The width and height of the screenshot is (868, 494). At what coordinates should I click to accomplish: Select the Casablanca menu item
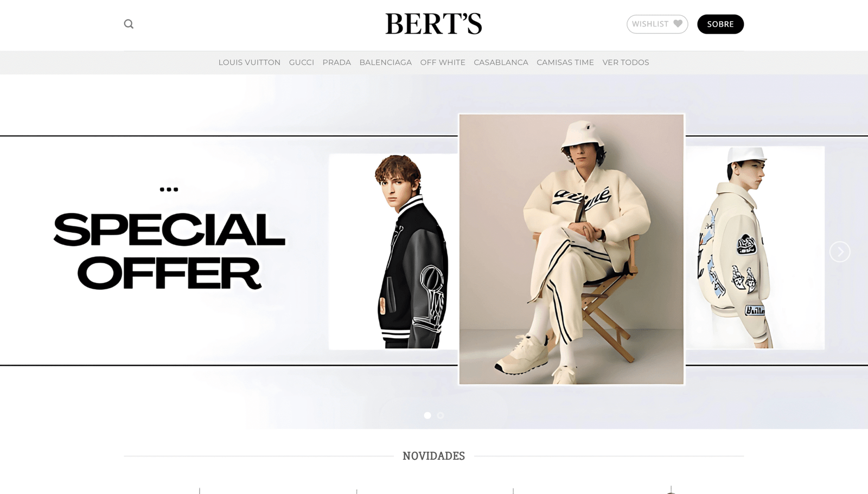pos(501,62)
